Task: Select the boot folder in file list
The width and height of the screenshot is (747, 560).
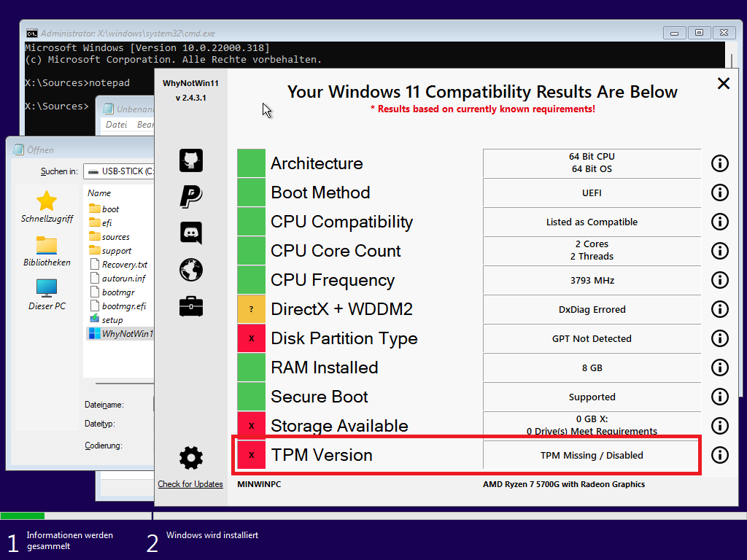Action: [x=104, y=209]
